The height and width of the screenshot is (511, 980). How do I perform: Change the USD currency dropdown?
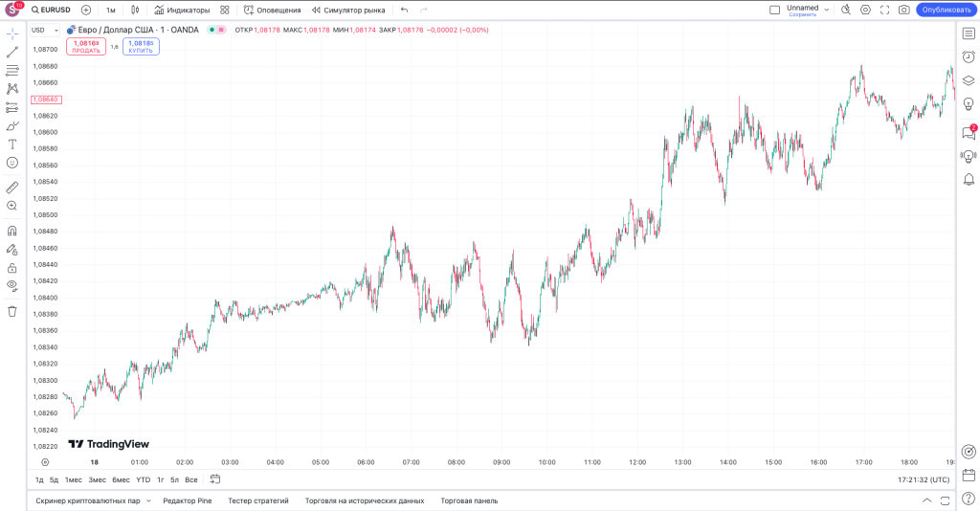point(45,30)
